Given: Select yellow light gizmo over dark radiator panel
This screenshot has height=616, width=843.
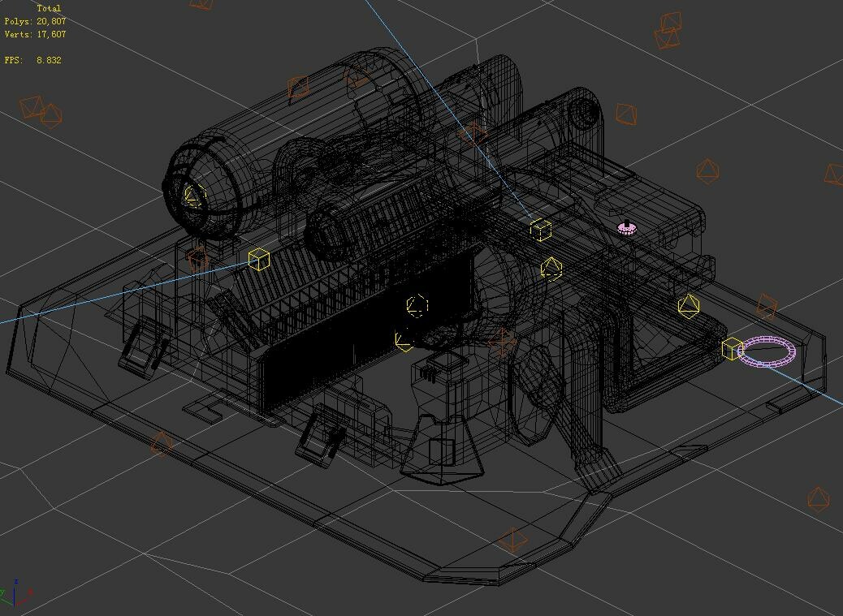Looking at the screenshot, I should 417,306.
